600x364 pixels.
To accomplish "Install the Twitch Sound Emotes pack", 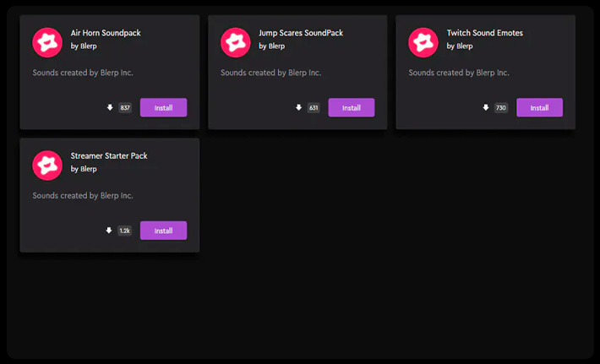I will pyautogui.click(x=539, y=107).
